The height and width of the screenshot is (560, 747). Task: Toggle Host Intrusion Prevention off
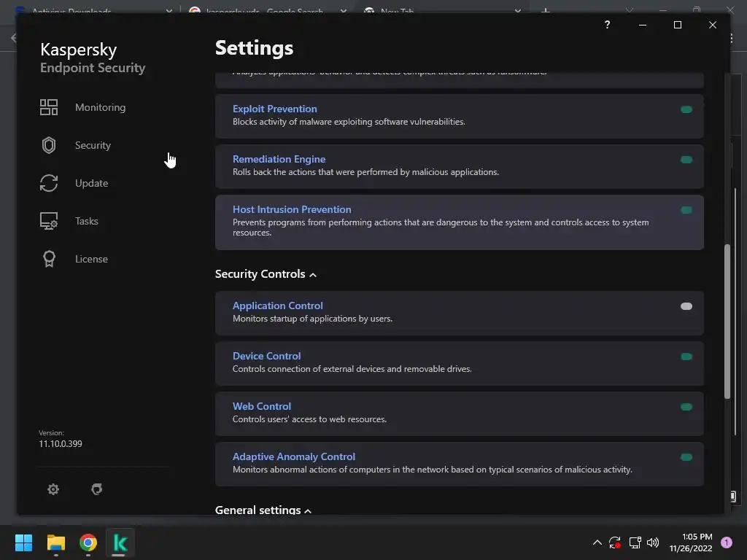(x=686, y=210)
